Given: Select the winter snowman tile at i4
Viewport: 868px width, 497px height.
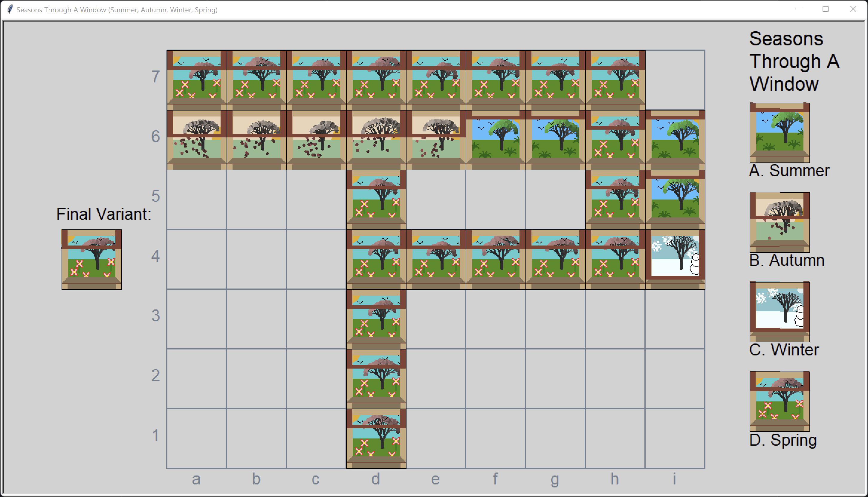Looking at the screenshot, I should click(675, 260).
